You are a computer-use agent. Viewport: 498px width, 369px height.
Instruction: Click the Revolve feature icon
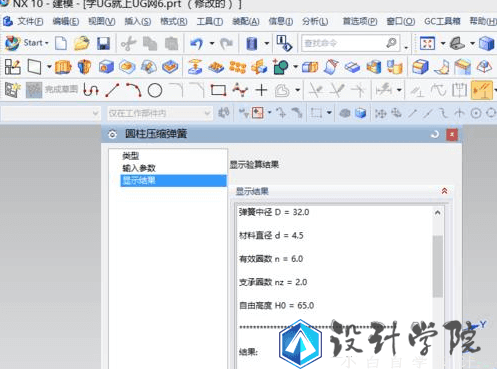pos(84,67)
